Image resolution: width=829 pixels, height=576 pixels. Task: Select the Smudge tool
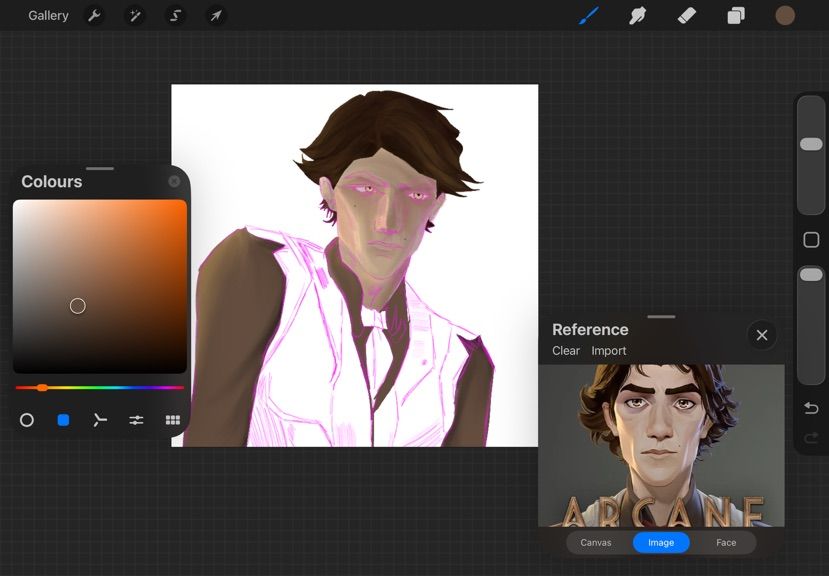tap(638, 16)
